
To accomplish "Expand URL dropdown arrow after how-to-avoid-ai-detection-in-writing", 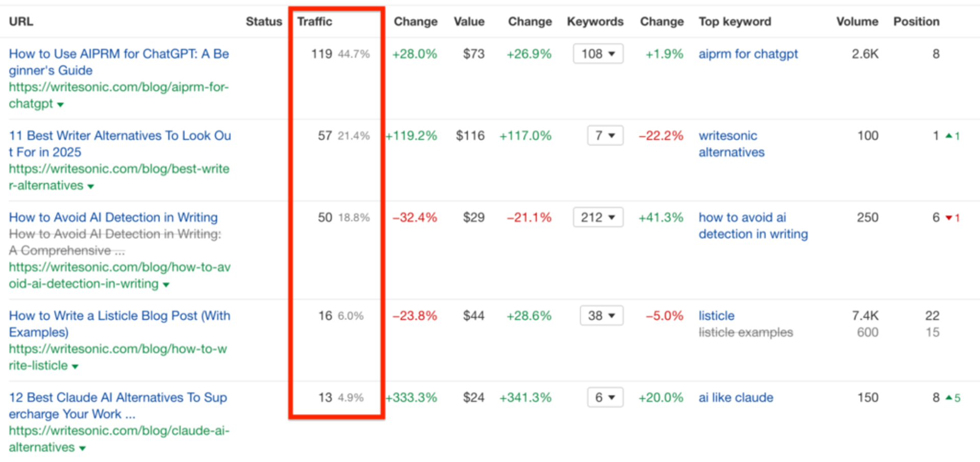I will click(x=166, y=285).
